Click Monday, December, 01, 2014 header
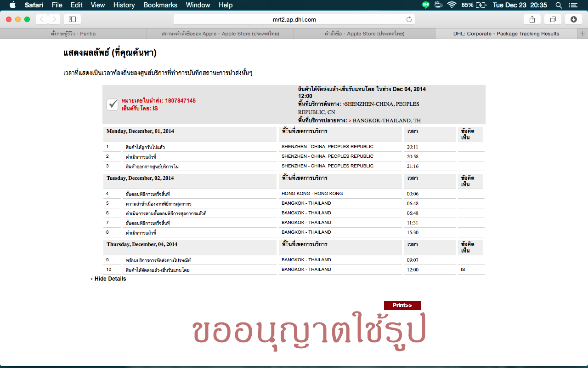Image resolution: width=588 pixels, height=368 pixels. (x=140, y=131)
